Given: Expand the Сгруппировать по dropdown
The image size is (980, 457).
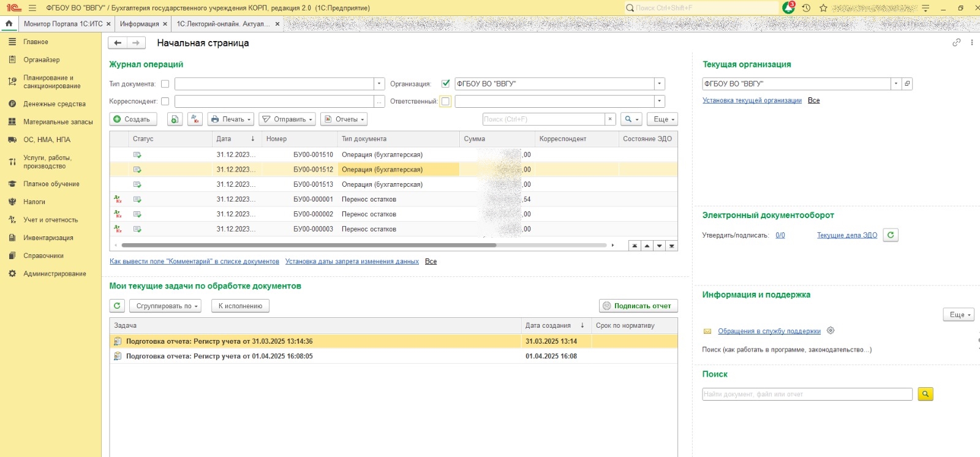Looking at the screenshot, I should click(x=167, y=306).
